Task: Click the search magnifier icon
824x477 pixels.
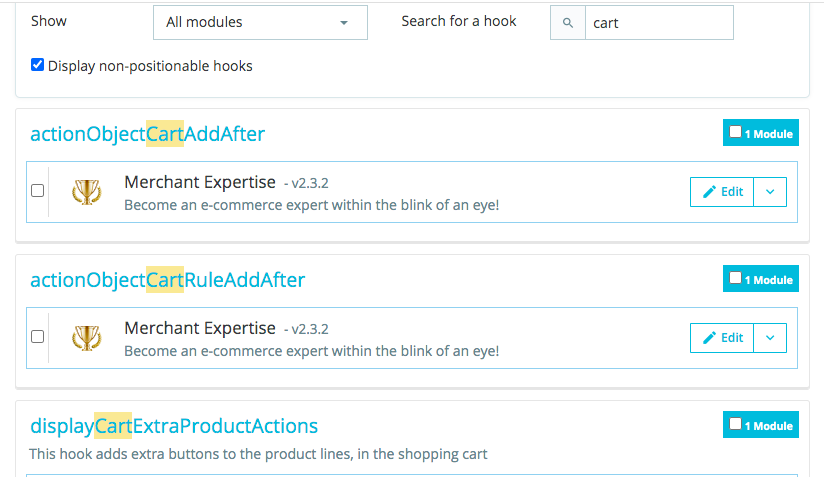Action: (568, 23)
